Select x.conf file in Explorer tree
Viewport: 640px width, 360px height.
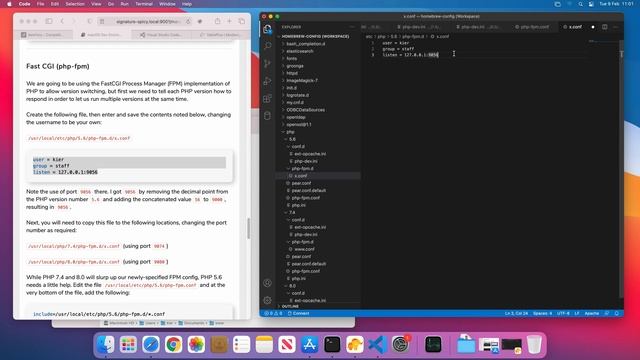pos(300,176)
